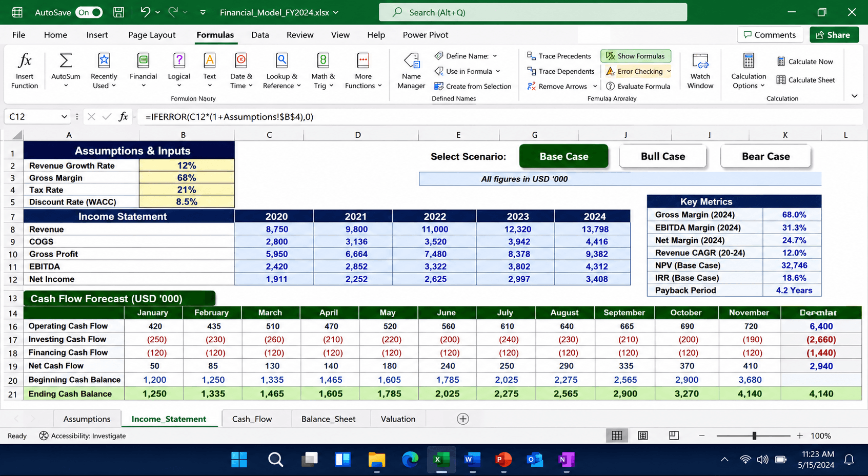Image resolution: width=868 pixels, height=476 pixels.
Task: Click the Redo arrow icon
Action: click(173, 12)
